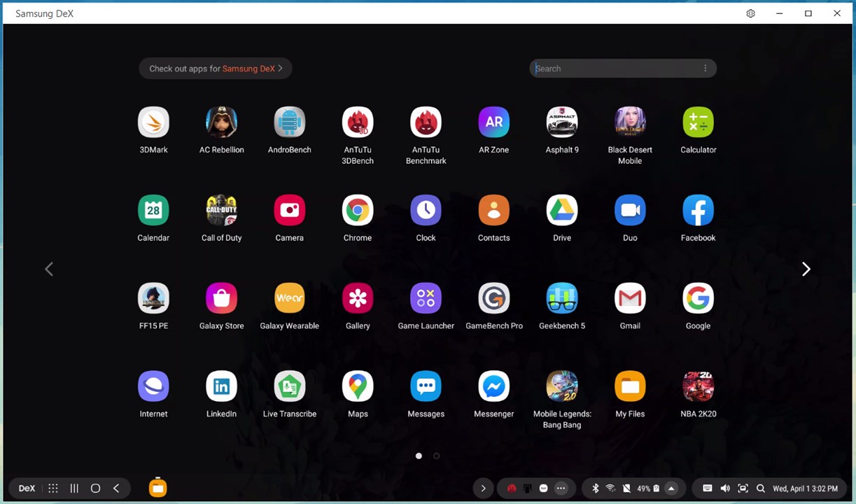Screen dimensions: 856x504
Task: Launch Chrome browser
Action: [x=358, y=210]
